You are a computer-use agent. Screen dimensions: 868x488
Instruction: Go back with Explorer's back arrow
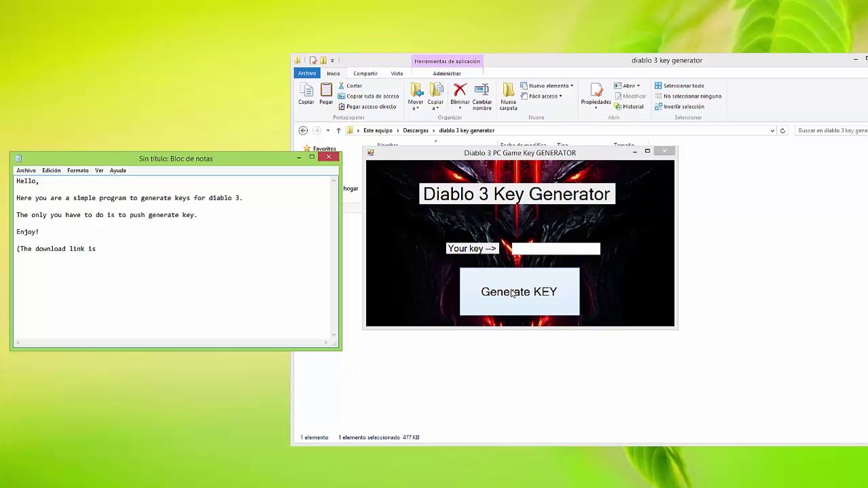pyautogui.click(x=303, y=130)
